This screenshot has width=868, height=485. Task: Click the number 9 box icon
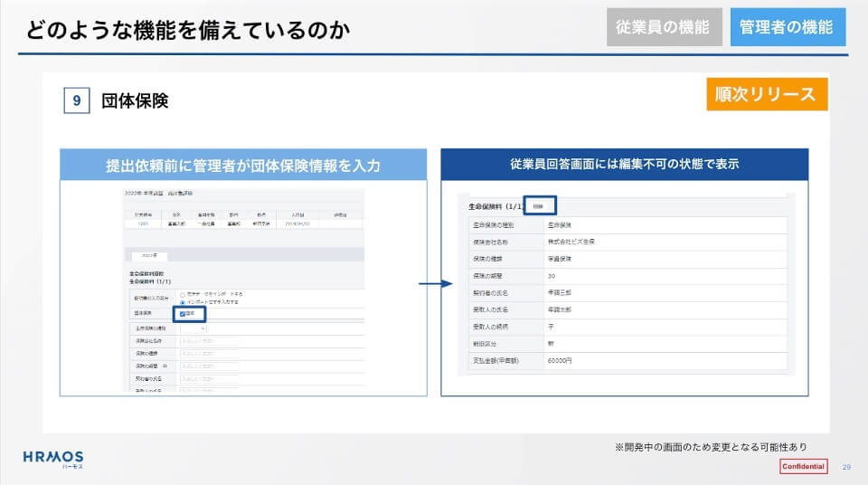(77, 101)
